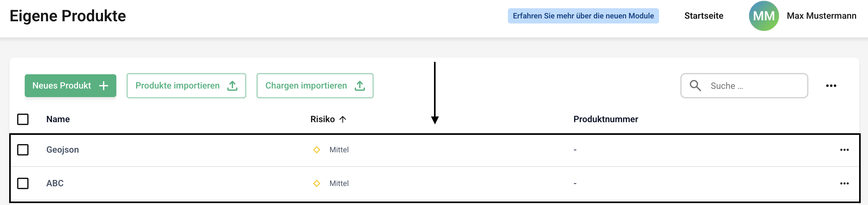Check the ABC row checkbox

(x=23, y=183)
